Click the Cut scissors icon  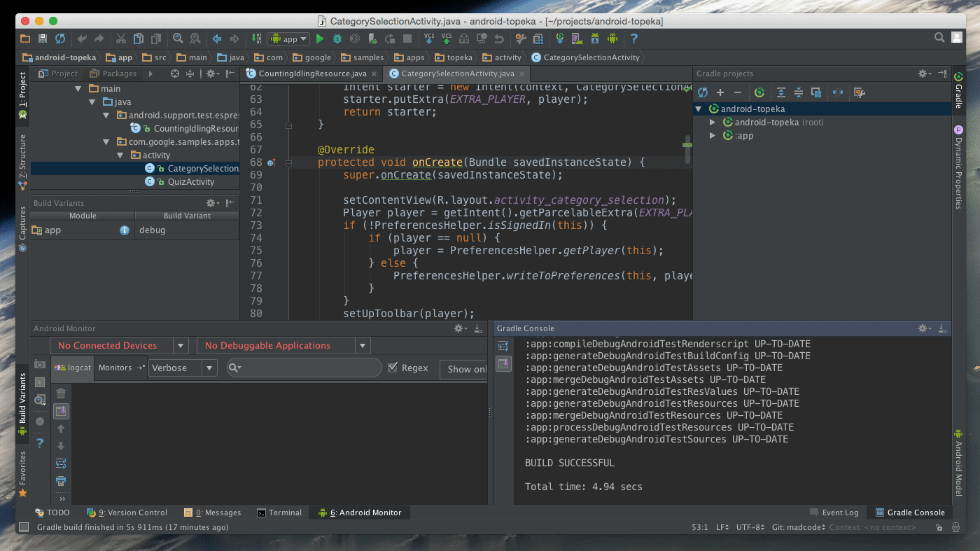pyautogui.click(x=121, y=39)
